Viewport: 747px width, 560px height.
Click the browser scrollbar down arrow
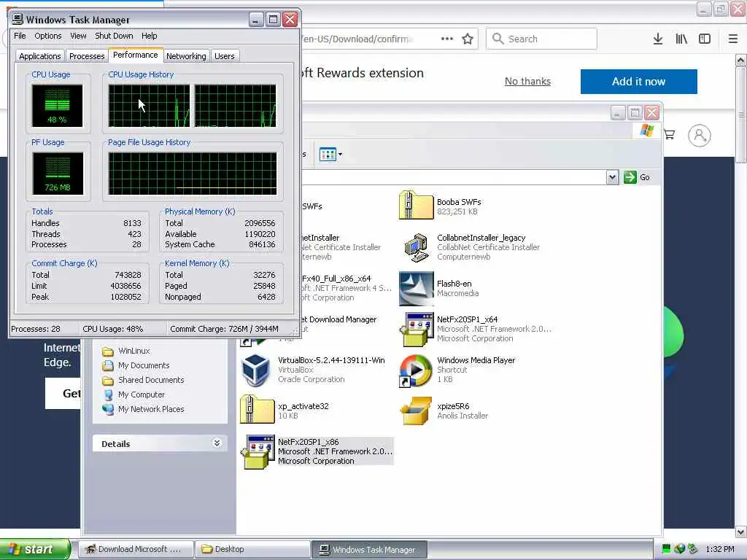tap(741, 532)
